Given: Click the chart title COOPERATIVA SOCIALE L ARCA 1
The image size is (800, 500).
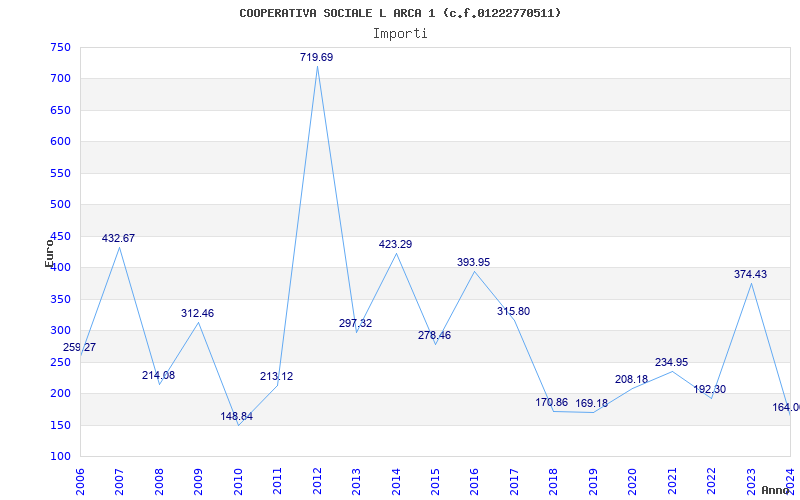Looking at the screenshot, I should tap(400, 13).
